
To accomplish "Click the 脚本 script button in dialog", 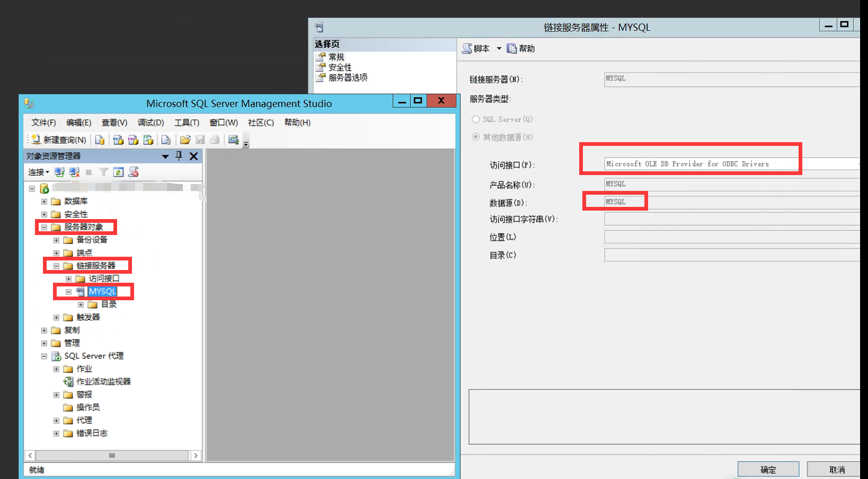I will point(476,48).
